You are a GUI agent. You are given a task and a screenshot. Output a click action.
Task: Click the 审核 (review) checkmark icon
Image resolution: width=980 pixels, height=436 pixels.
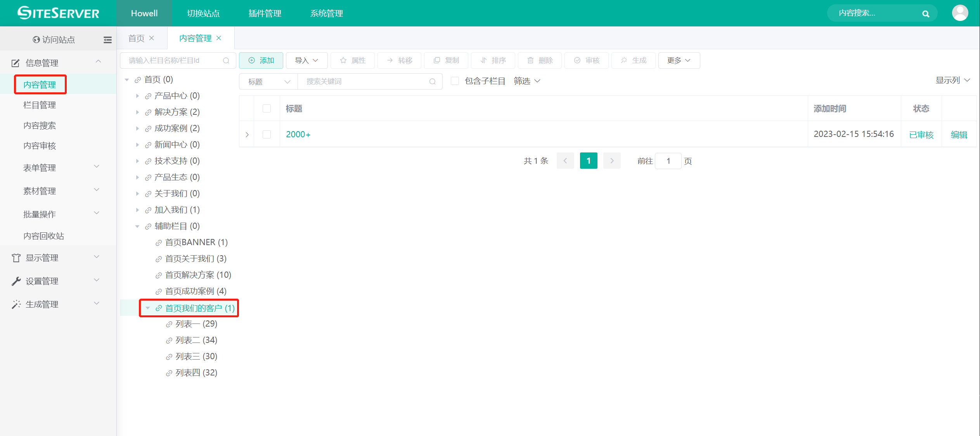[x=577, y=61]
